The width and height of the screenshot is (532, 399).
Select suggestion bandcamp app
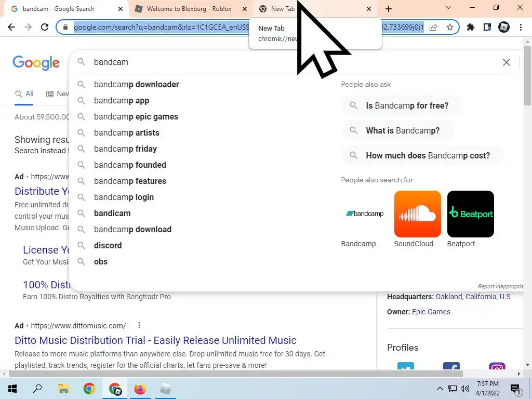click(122, 100)
